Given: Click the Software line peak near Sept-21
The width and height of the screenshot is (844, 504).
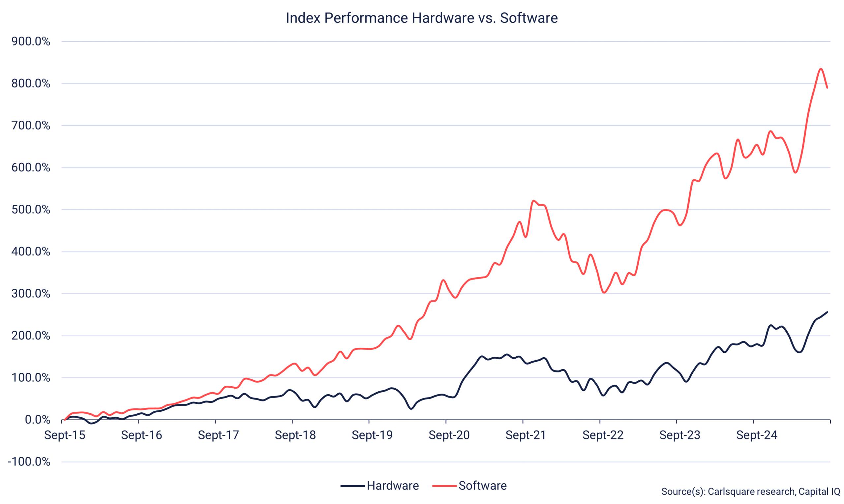Looking at the screenshot, I should click(x=533, y=201).
